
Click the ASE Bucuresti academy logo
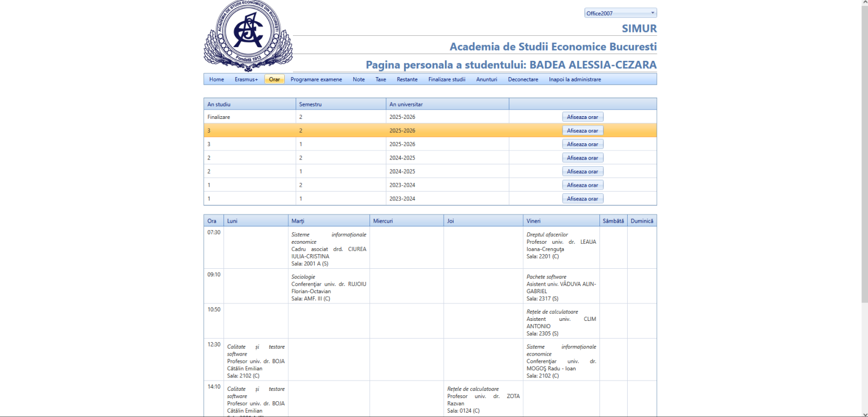click(248, 36)
